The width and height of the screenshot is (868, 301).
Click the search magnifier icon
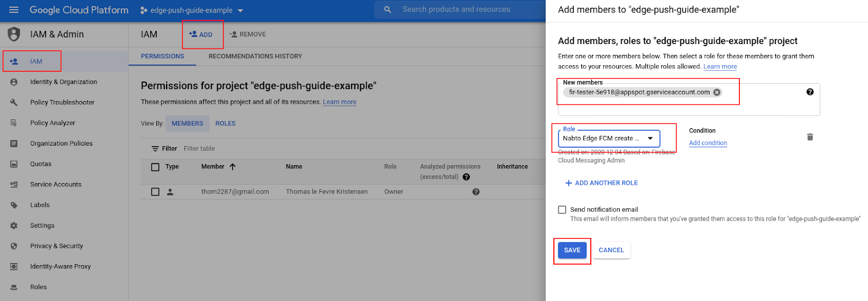tap(387, 10)
